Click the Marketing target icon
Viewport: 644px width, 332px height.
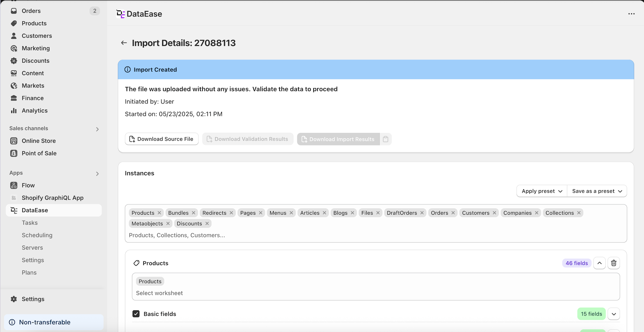[14, 48]
